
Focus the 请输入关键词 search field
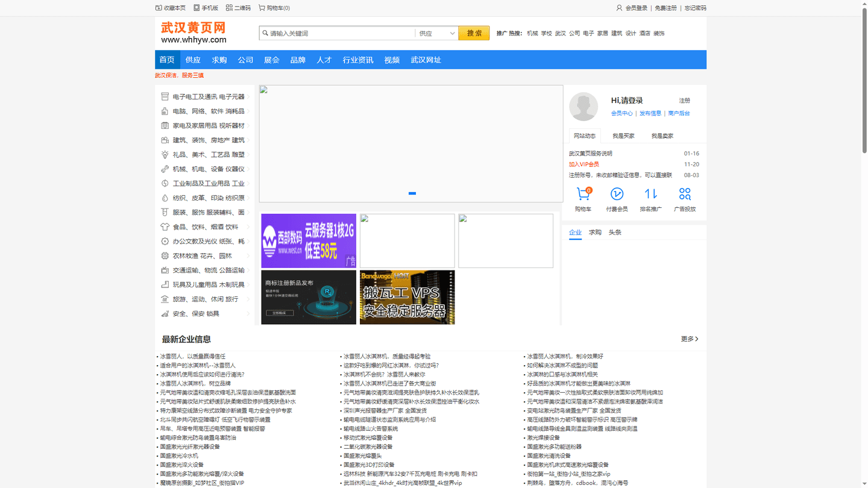342,33
